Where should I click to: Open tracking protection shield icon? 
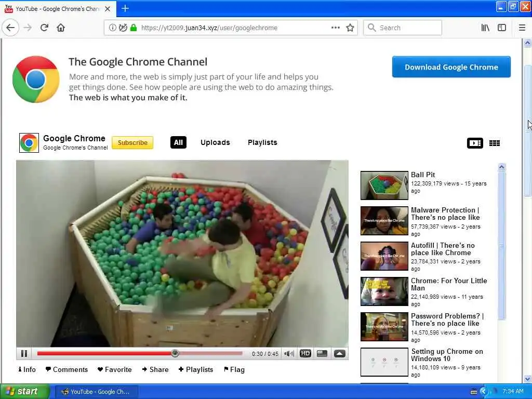(x=123, y=28)
